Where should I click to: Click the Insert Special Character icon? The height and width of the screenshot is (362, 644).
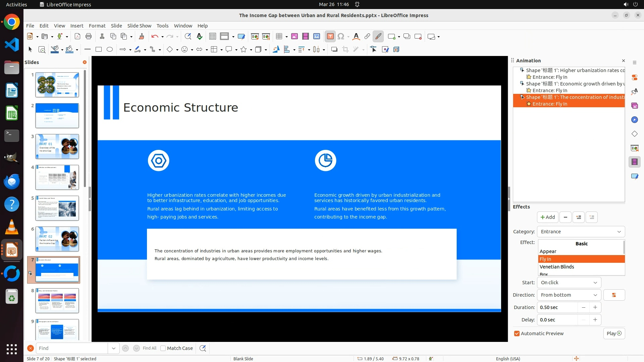(x=341, y=37)
